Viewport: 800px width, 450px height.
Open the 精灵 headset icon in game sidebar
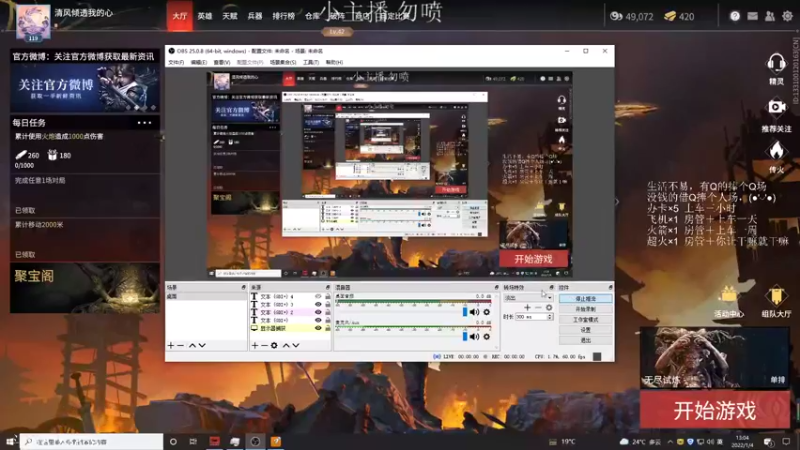[776, 64]
